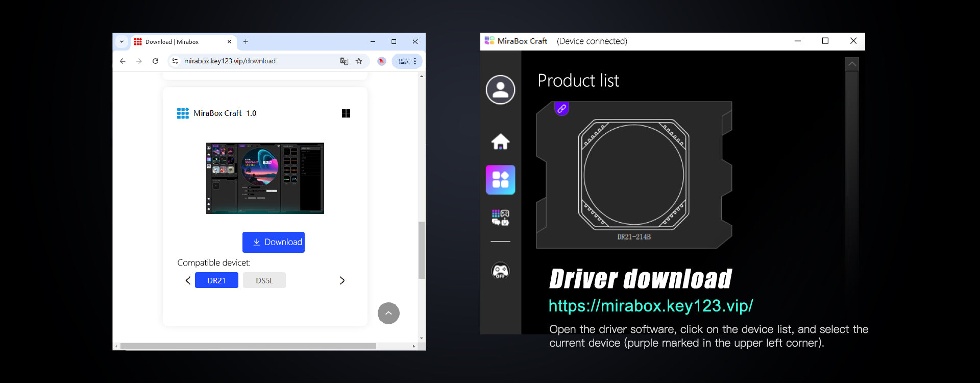The image size is (980, 383).
Task: Expand the browser tab search dropdown
Action: [121, 42]
